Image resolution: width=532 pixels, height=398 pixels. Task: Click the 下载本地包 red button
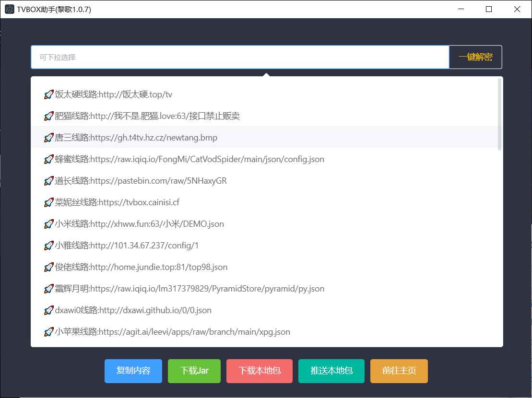259,371
